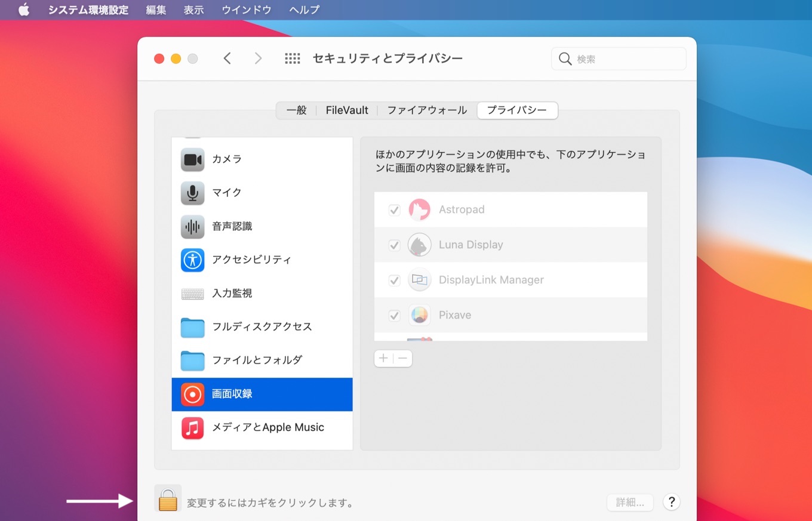Click the Pixave app name
Image resolution: width=812 pixels, height=521 pixels.
[x=455, y=316]
